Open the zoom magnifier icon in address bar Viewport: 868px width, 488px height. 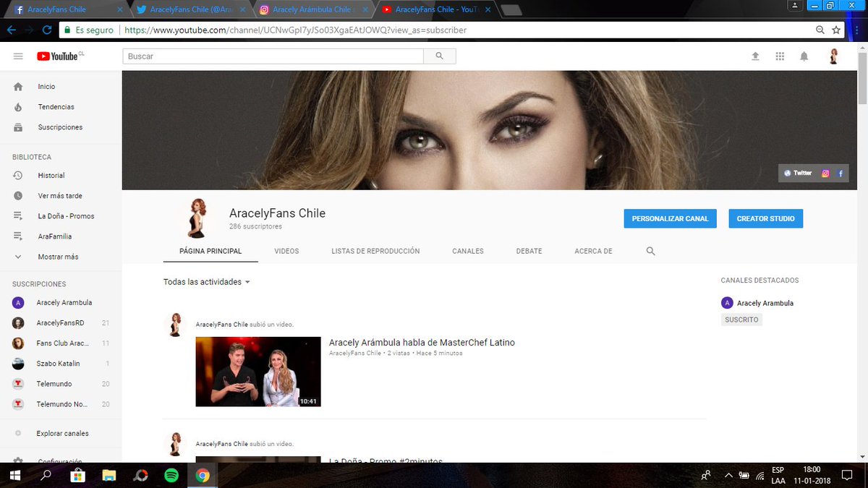click(x=820, y=30)
